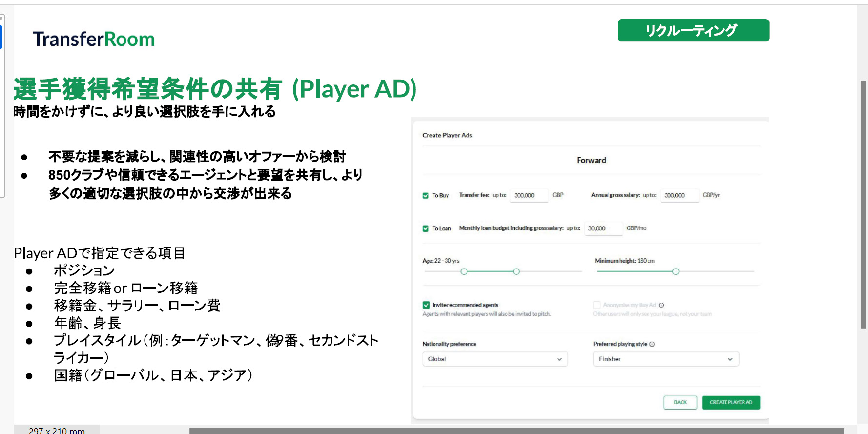
Task: Click the 国籍（グローバル、日本、アジア） bullet item
Action: tap(154, 375)
